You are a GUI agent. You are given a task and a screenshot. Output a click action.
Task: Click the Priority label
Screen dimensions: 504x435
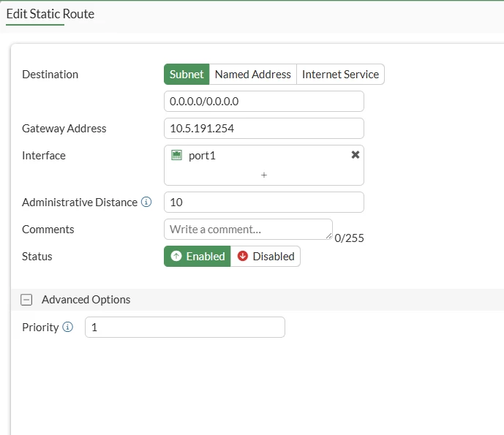tap(40, 327)
